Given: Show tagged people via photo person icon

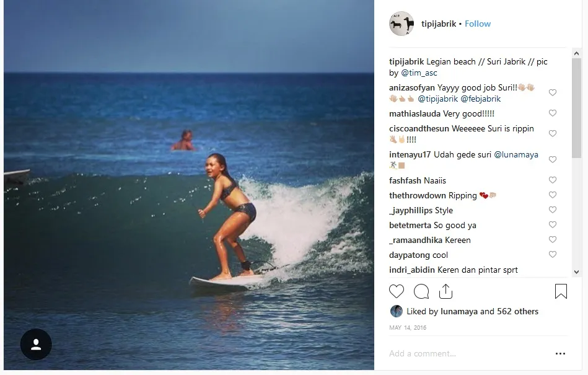Looking at the screenshot, I should [36, 344].
